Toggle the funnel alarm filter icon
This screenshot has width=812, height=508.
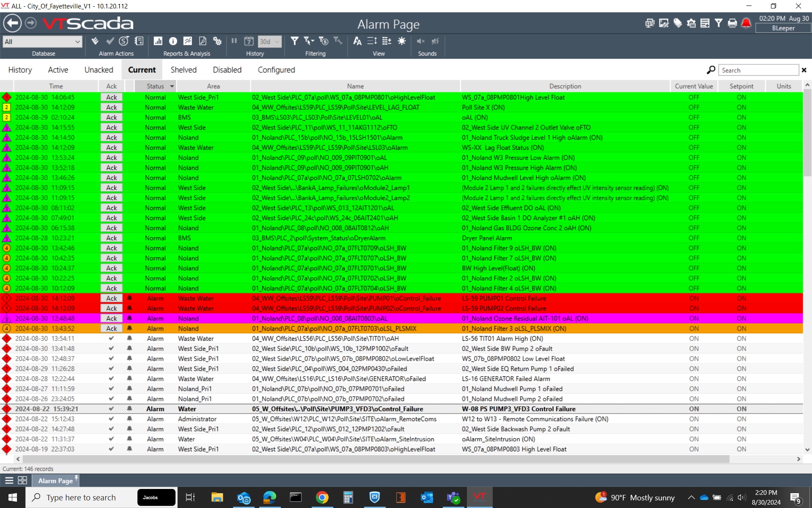(294, 41)
